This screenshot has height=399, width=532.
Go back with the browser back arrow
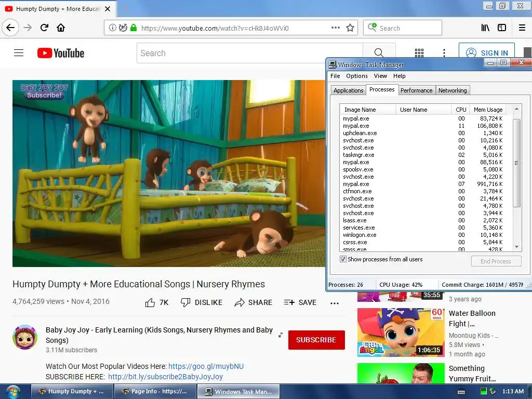click(10, 28)
